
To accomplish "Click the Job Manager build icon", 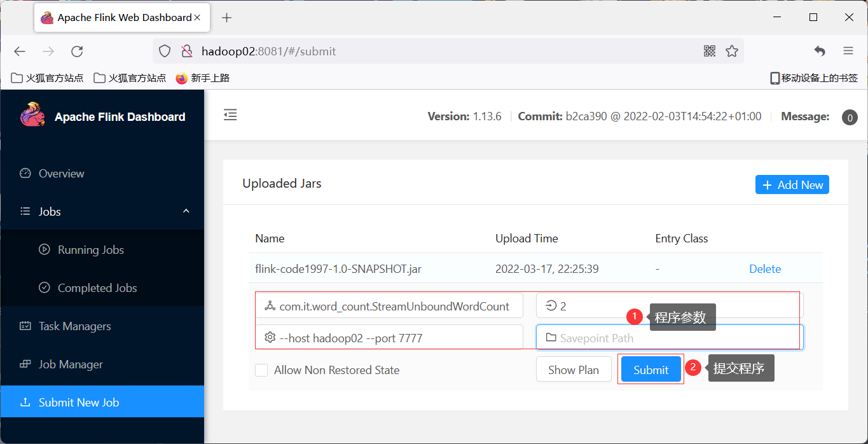I will click(x=25, y=364).
